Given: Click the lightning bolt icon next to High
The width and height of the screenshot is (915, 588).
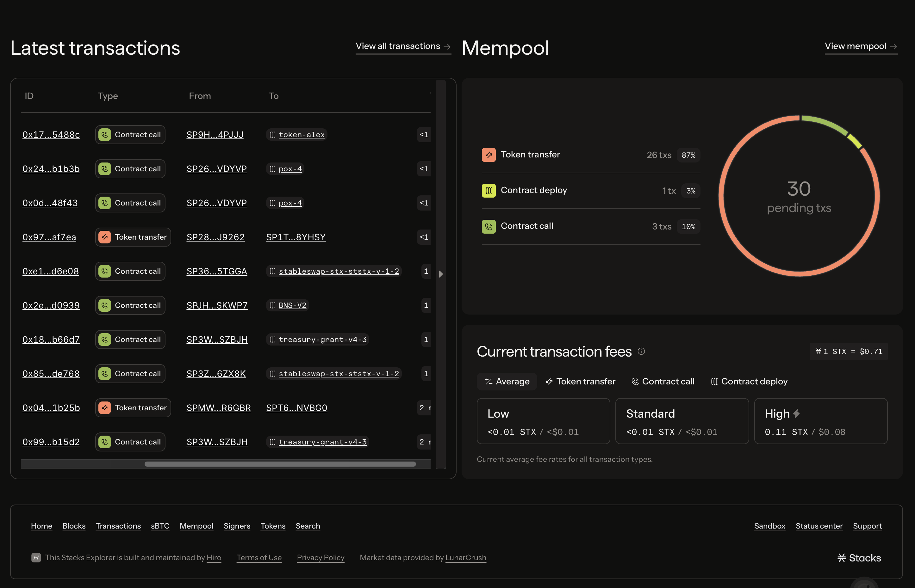Looking at the screenshot, I should [x=797, y=413].
